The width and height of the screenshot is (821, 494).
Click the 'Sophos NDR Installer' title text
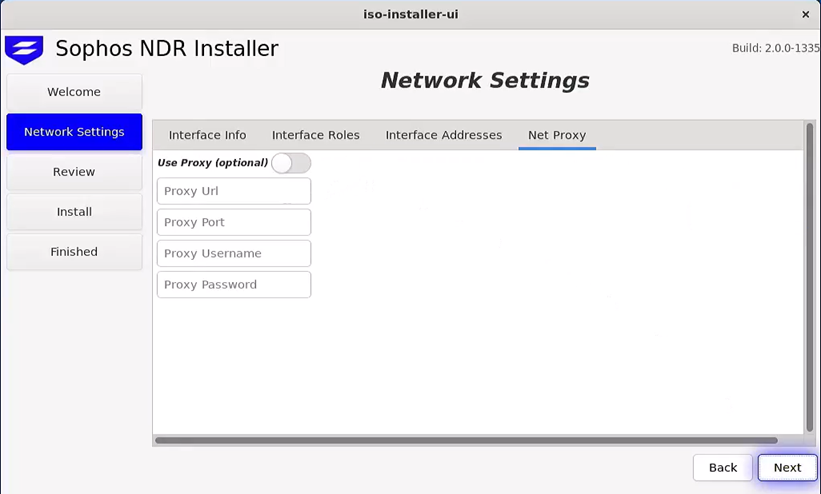[x=167, y=49]
